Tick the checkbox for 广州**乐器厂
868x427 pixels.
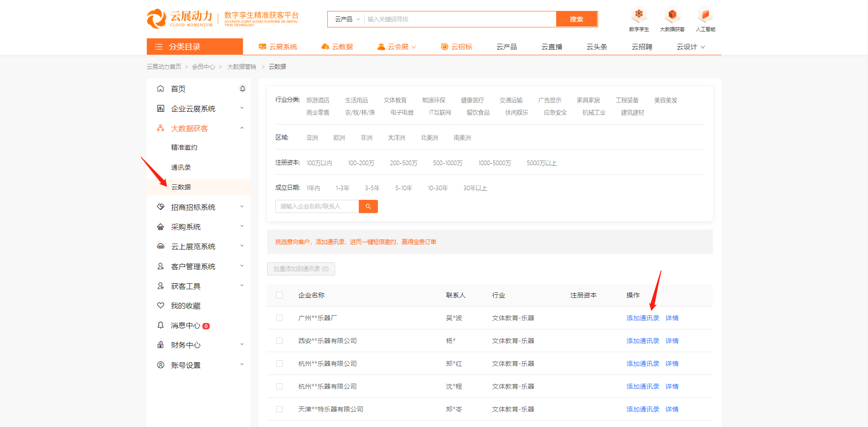(279, 318)
